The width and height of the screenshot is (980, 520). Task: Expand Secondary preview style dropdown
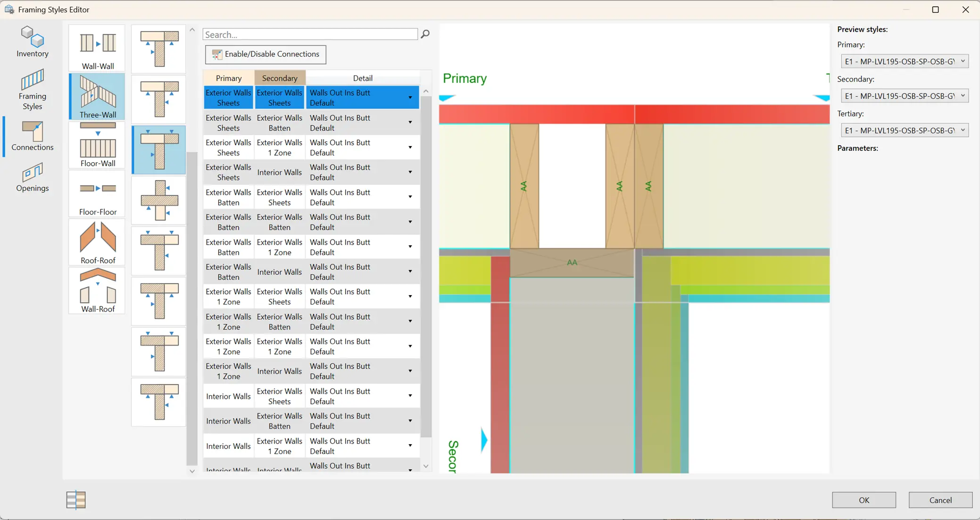click(x=904, y=96)
